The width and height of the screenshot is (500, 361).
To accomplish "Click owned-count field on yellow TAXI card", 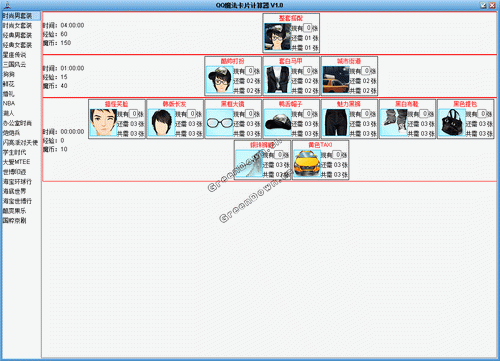I will coord(338,155).
